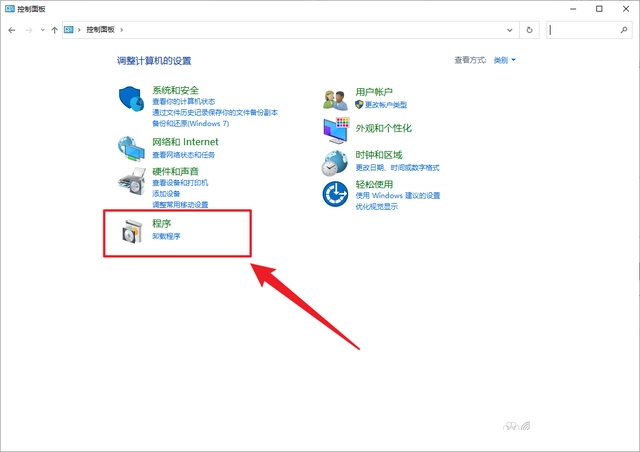The image size is (640, 452).
Task: Click the Appearance and Personalization monitor icon
Action: coord(335,129)
